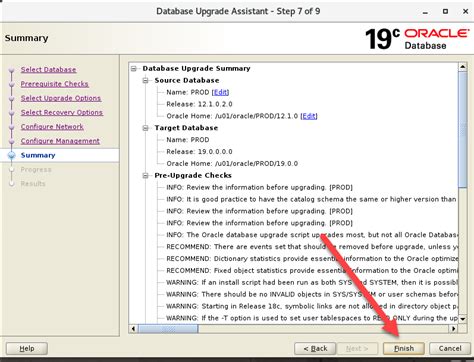The height and width of the screenshot is (362, 474).
Task: Select the 'It is good practice' INFO row
Action: [311, 199]
